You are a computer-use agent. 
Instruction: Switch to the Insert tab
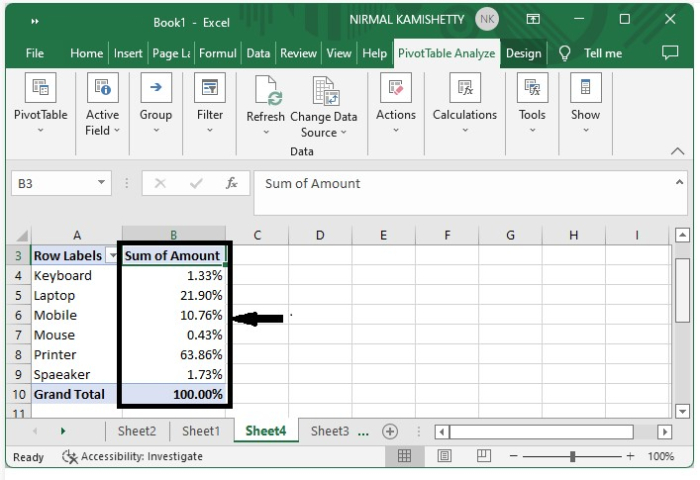128,53
